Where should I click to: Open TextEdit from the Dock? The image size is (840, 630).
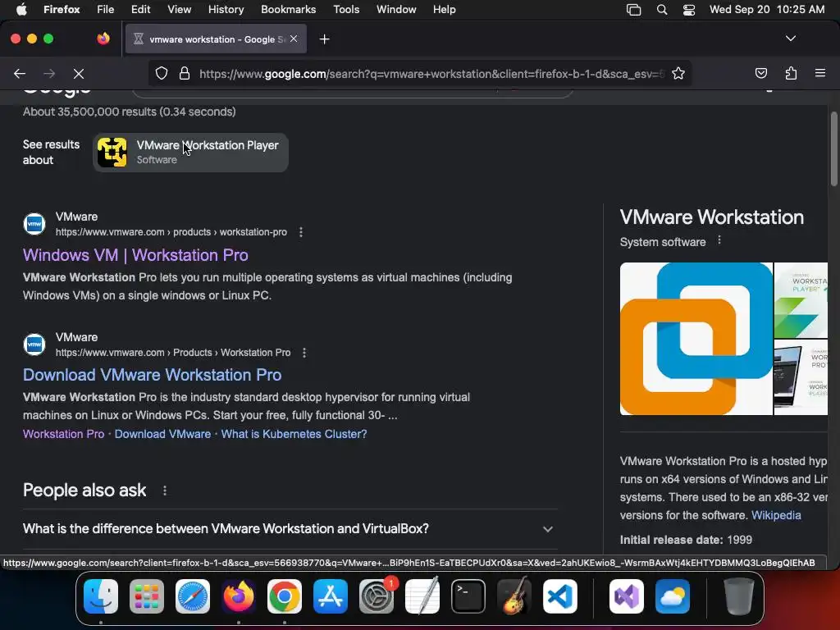[x=422, y=596]
